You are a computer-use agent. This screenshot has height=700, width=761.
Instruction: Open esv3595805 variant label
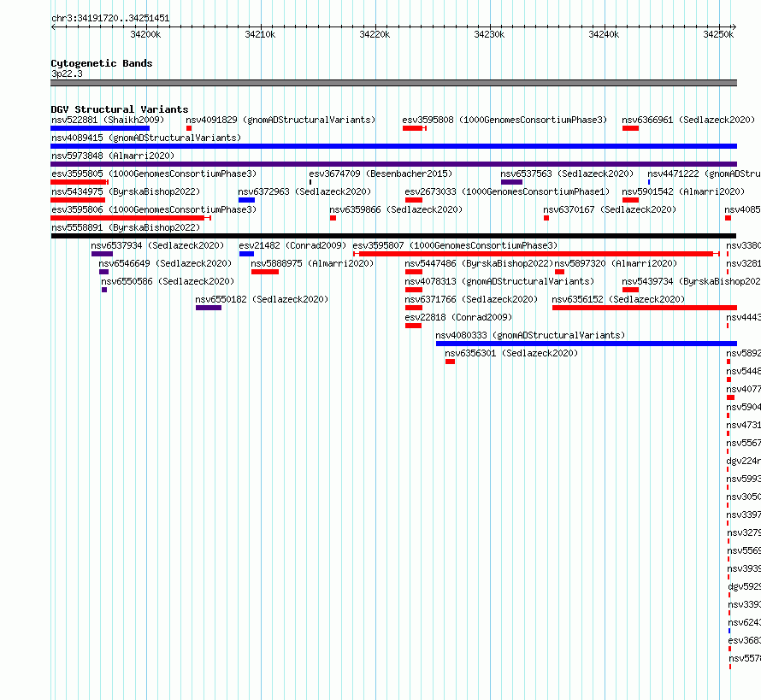[154, 174]
